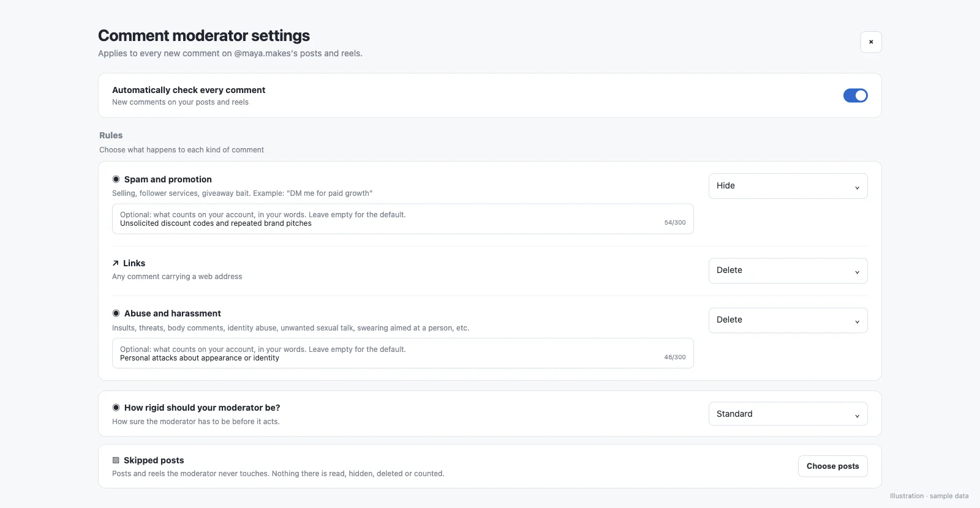Click the Any comment carrying a web address text

click(177, 277)
